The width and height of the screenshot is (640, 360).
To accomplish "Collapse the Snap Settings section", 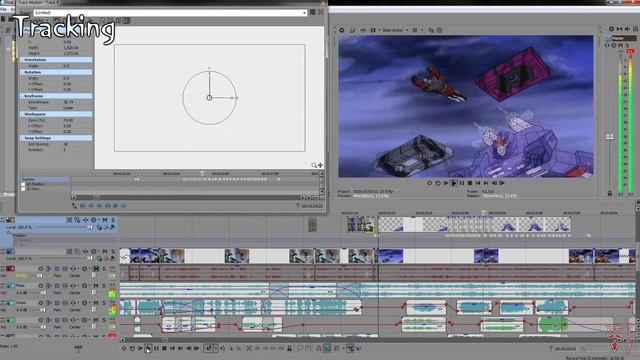I will (56, 138).
